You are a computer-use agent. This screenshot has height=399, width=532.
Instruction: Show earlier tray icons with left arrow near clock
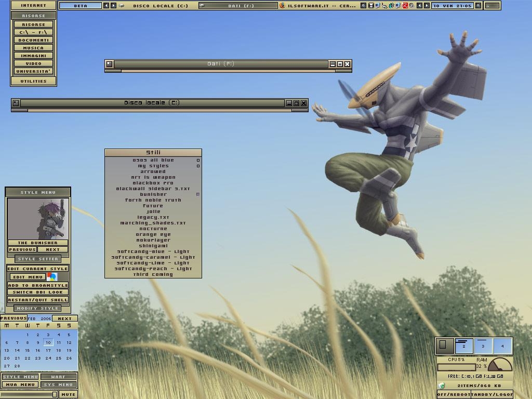420,5
